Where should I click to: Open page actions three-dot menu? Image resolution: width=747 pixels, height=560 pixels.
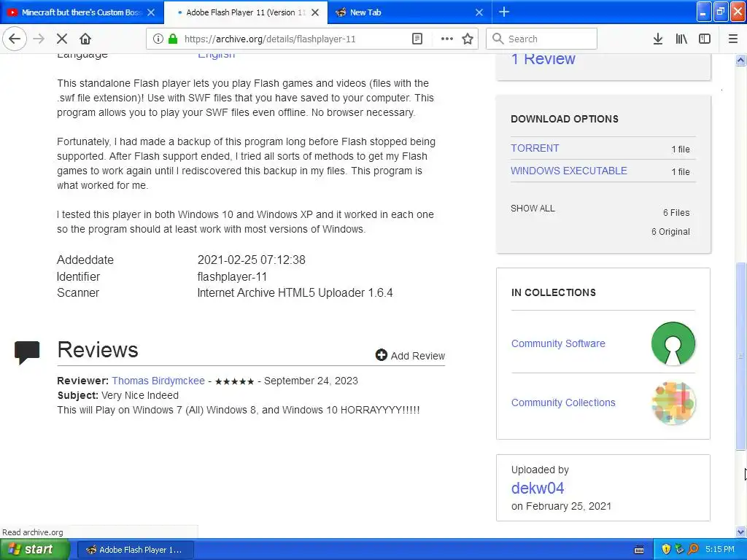[447, 39]
